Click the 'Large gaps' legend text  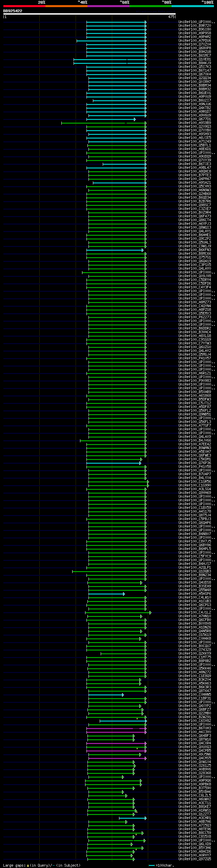[x=42, y=865]
